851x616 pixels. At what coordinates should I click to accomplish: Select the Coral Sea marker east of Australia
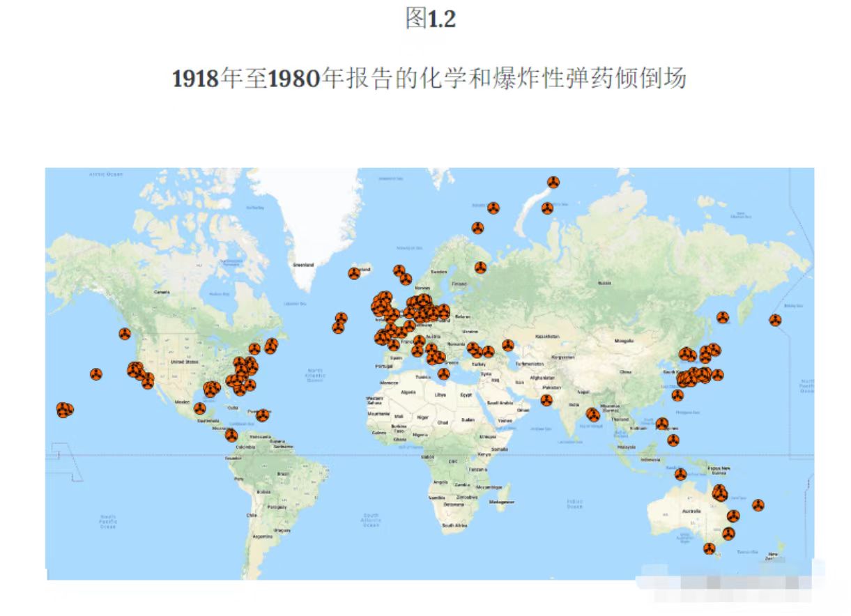[758, 505]
